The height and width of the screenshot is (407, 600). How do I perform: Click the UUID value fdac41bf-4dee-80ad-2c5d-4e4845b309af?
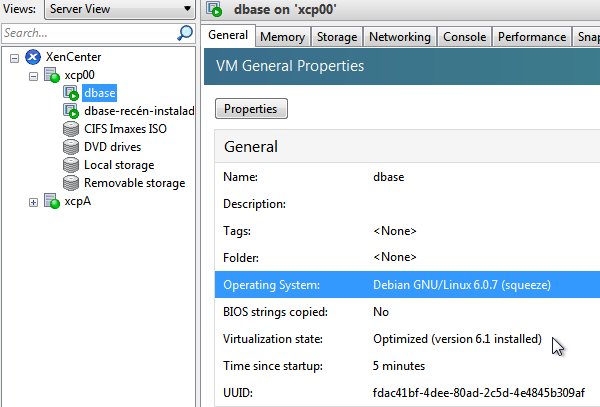[479, 393]
